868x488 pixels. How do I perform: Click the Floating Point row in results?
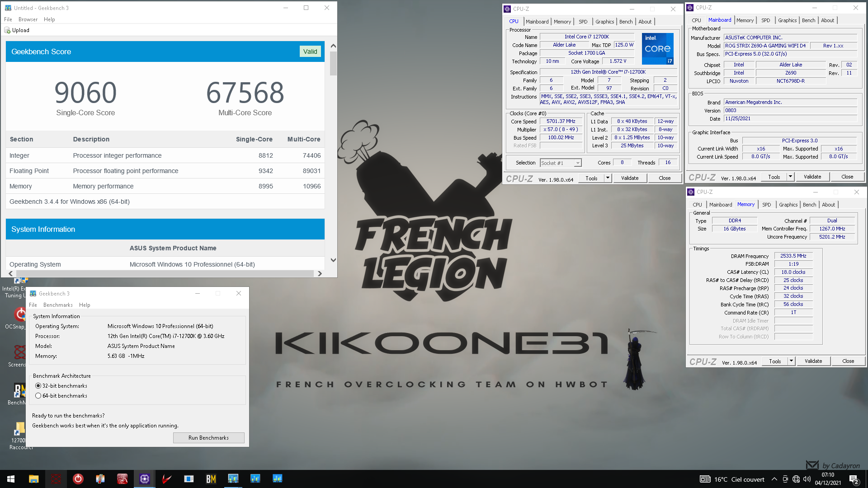pyautogui.click(x=165, y=171)
